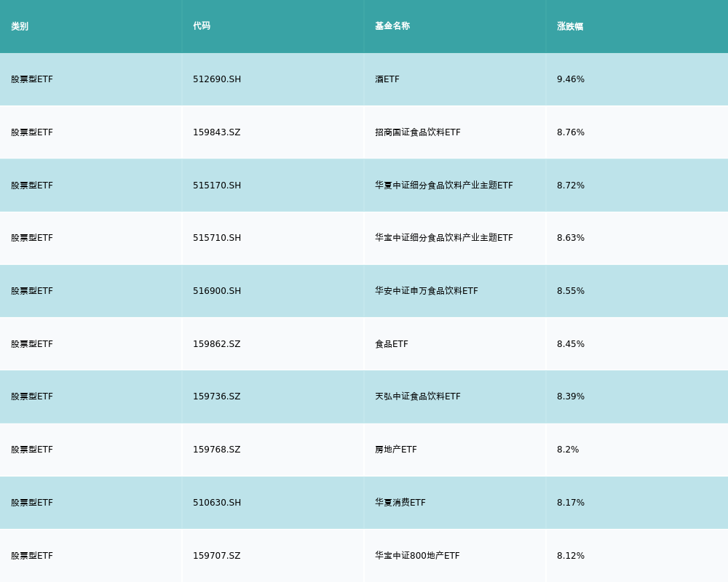The image size is (728, 582).
Task: Select the 华夏消费ETF fund name
Action: point(400,503)
